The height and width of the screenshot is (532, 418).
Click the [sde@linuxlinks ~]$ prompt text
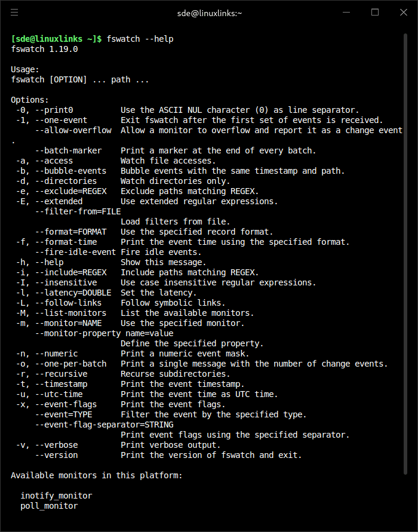56,39
